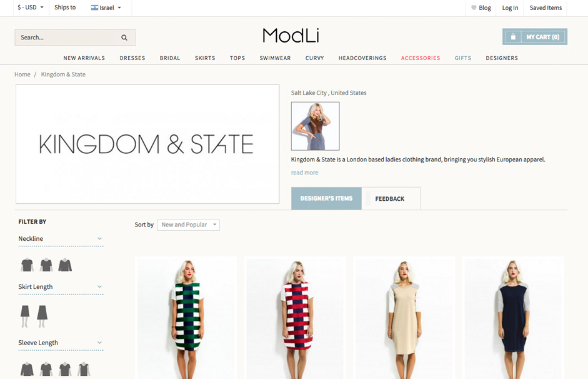This screenshot has width=588, height=379.
Task: Select the V-neck neckline filter icon
Action: tap(65, 265)
